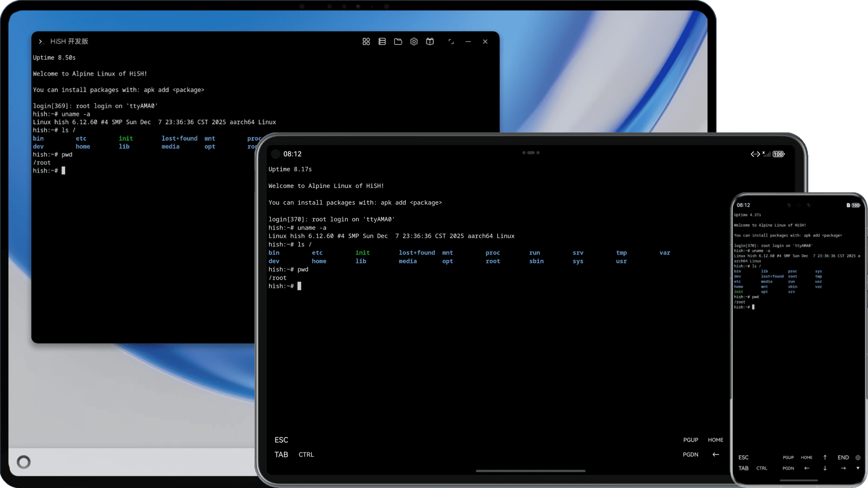Tap the cellular signal icon on the tablet
Viewport: 868px width, 488px height.
point(767,154)
